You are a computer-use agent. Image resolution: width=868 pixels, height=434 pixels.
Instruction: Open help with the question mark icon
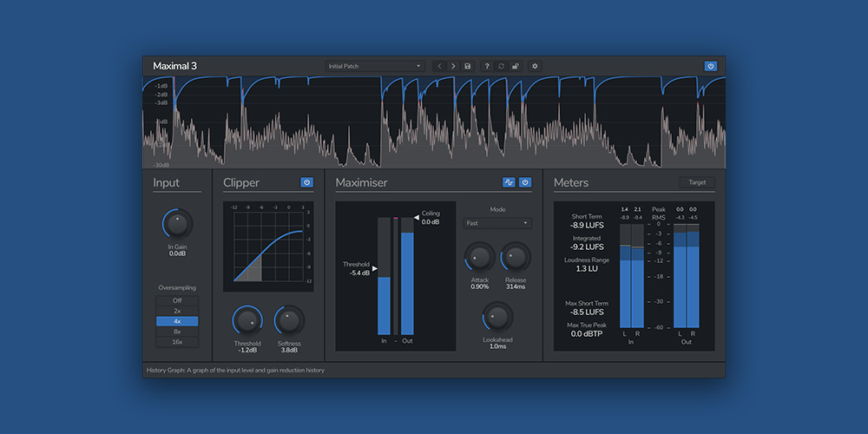click(x=487, y=66)
